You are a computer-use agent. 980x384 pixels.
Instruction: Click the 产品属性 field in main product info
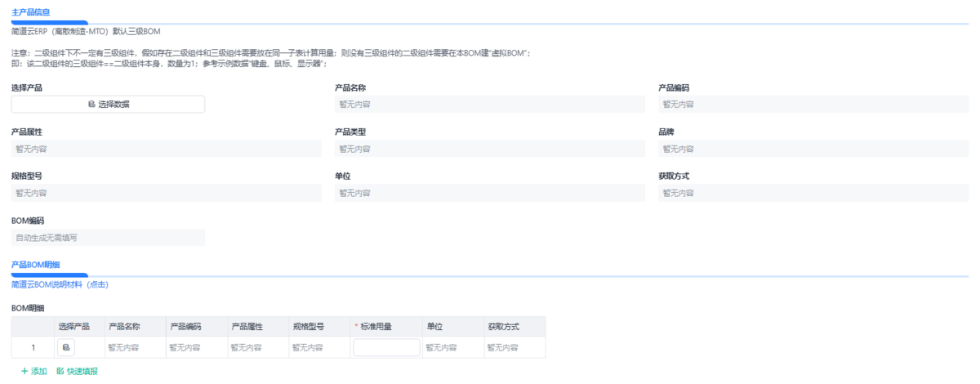pos(167,149)
